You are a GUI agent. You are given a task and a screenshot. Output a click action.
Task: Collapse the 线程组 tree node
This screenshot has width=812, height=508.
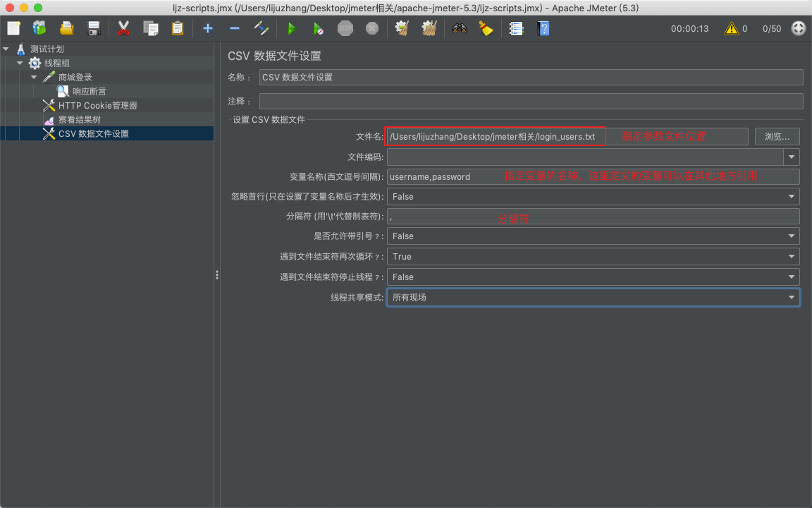[x=20, y=63]
